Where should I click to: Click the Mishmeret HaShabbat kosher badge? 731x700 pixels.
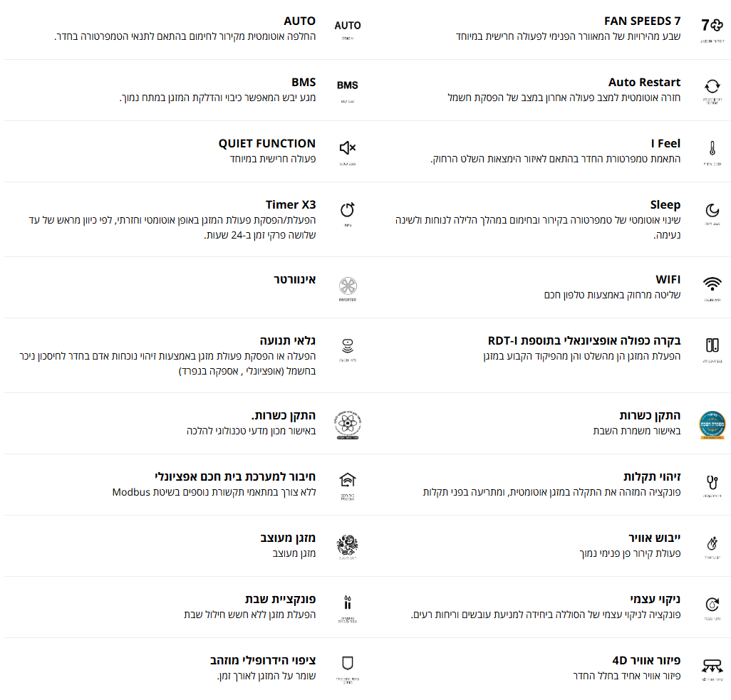coord(712,424)
